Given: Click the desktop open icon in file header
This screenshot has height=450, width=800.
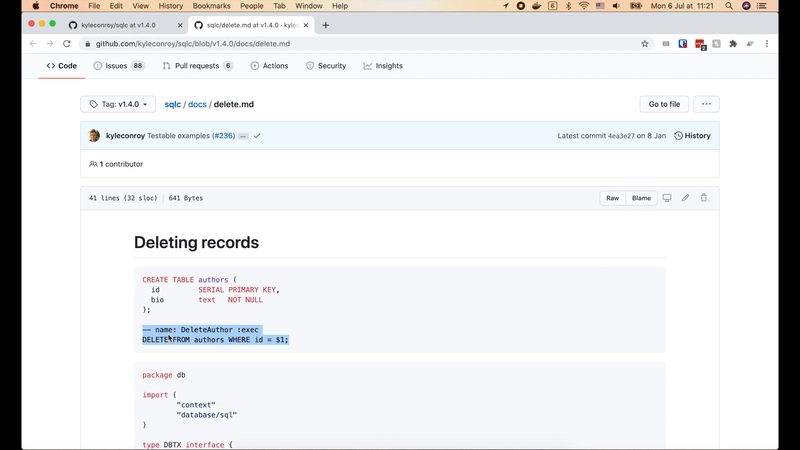Looking at the screenshot, I should (x=667, y=198).
